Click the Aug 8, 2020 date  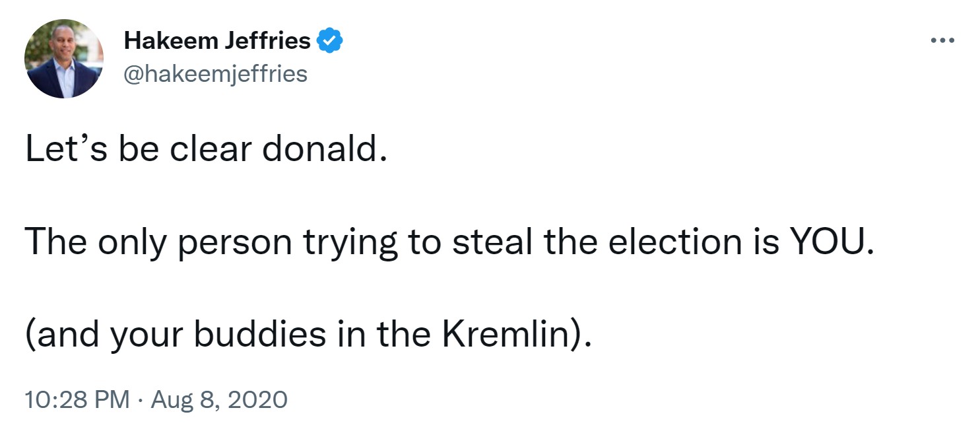tap(219, 400)
